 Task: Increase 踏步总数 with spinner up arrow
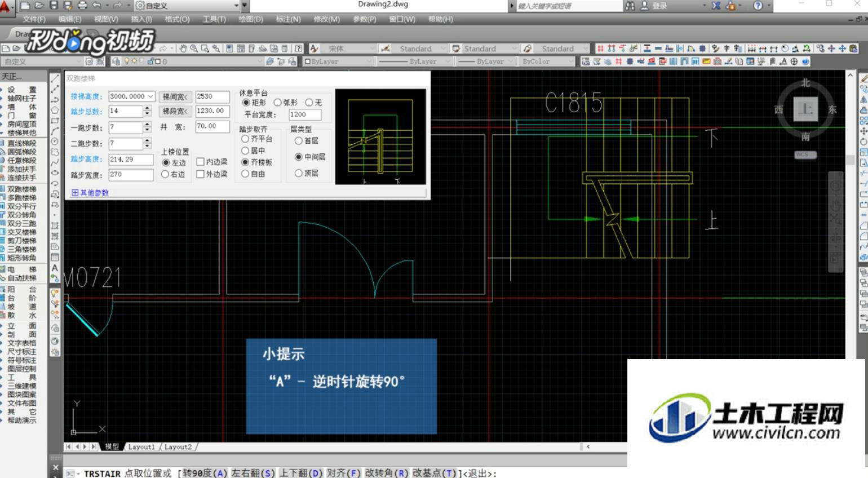(x=147, y=108)
